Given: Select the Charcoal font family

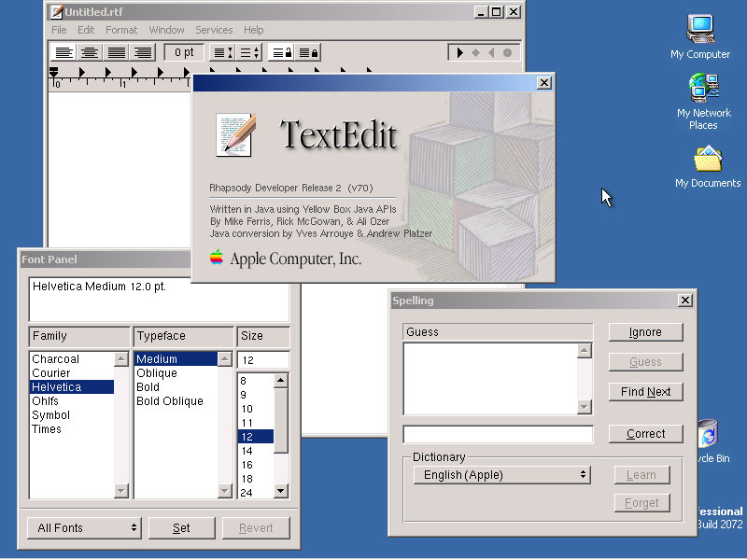Looking at the screenshot, I should (x=72, y=359).
